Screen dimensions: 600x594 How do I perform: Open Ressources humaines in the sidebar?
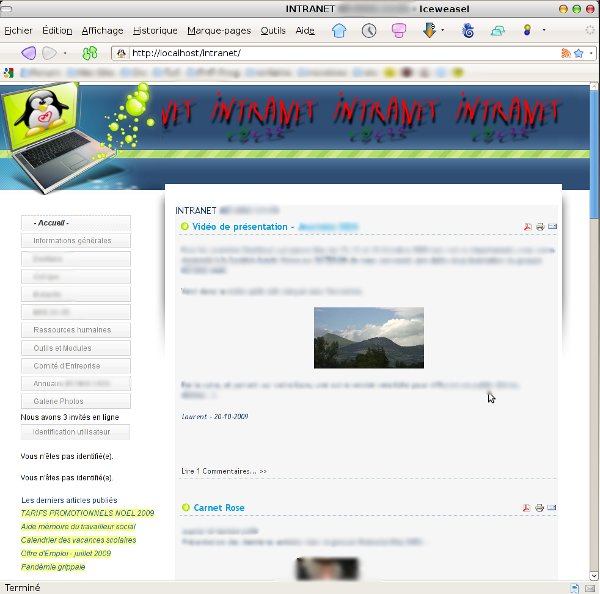[76, 329]
